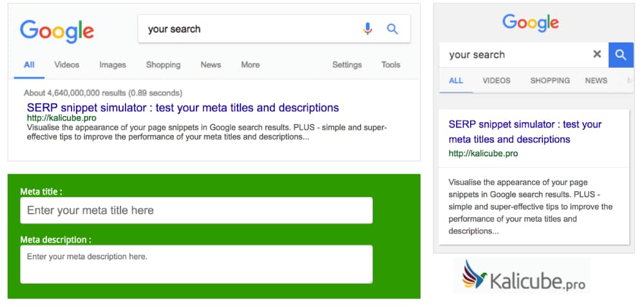
Task: Click the desktop Google logo
Action: (57, 30)
